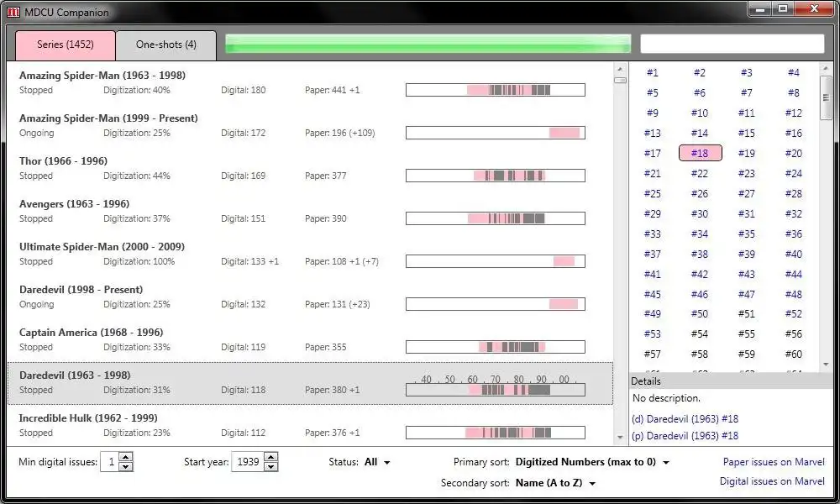Click the Paper: 196 (+109) value
This screenshot has width=840, height=504.
pyautogui.click(x=339, y=133)
